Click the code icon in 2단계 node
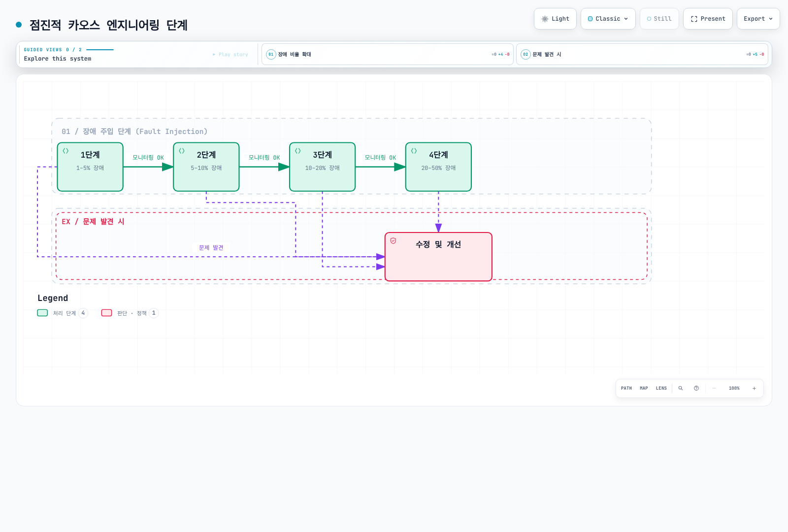 (x=182, y=151)
